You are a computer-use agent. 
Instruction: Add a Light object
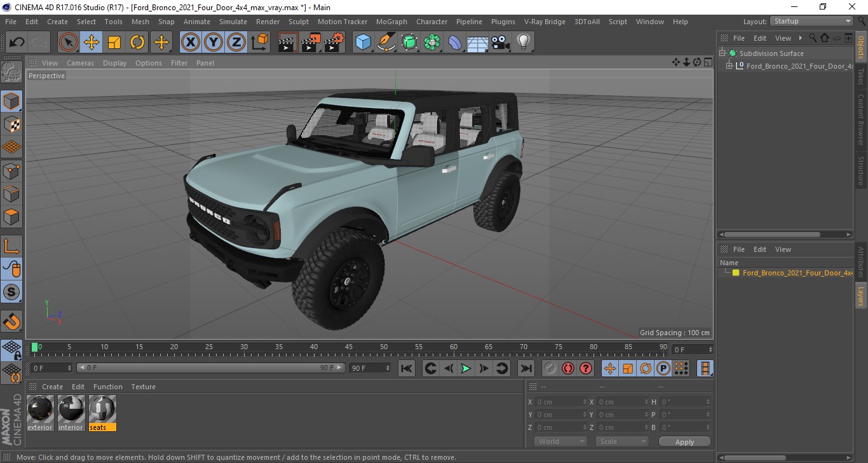click(524, 43)
